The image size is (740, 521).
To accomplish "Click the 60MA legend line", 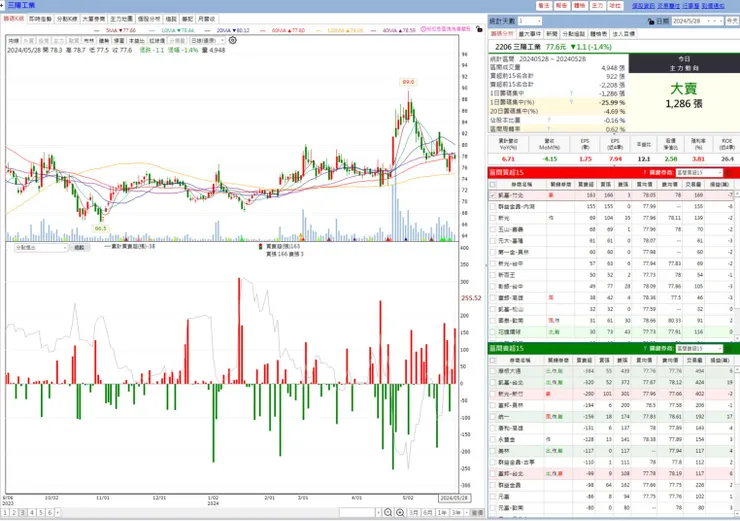I will point(282,30).
